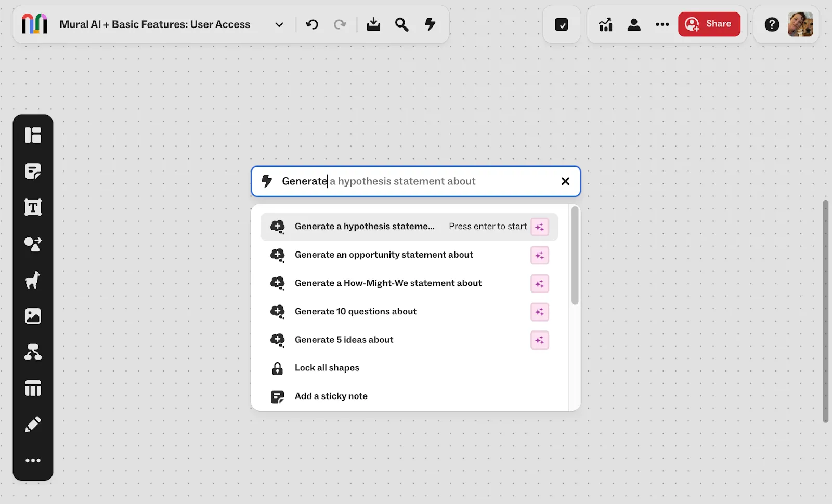The width and height of the screenshot is (832, 504).
Task: Click the Press enter to start hint
Action: 488,227
